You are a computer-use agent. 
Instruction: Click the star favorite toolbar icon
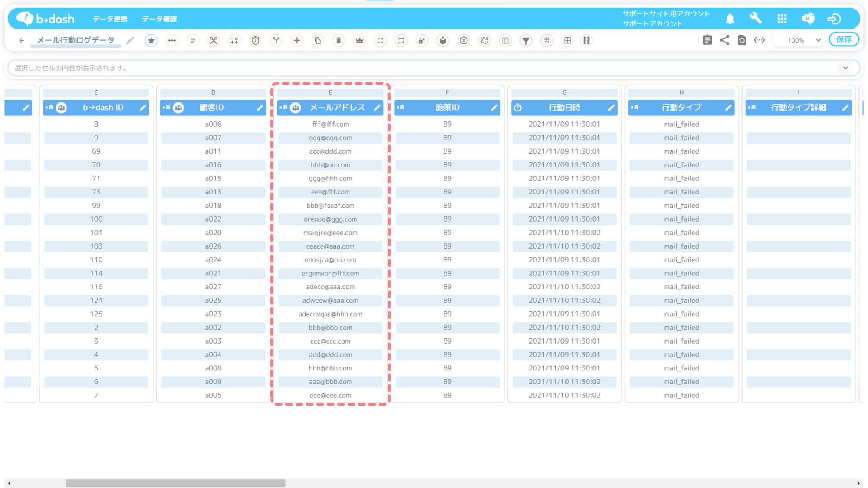pyautogui.click(x=151, y=40)
